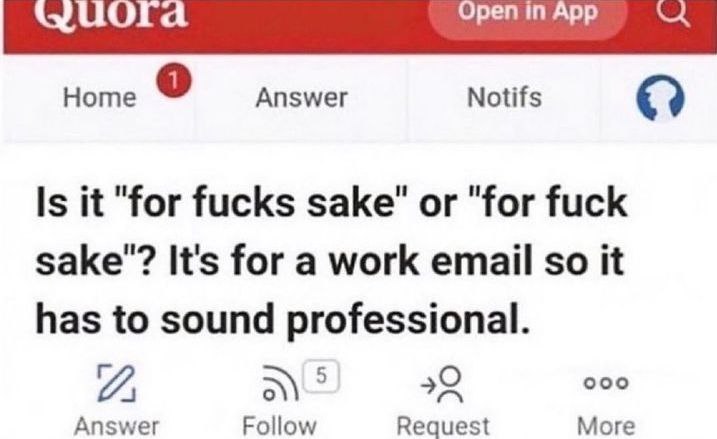Go to the Notifs tab
717x439 pixels.
(x=504, y=98)
